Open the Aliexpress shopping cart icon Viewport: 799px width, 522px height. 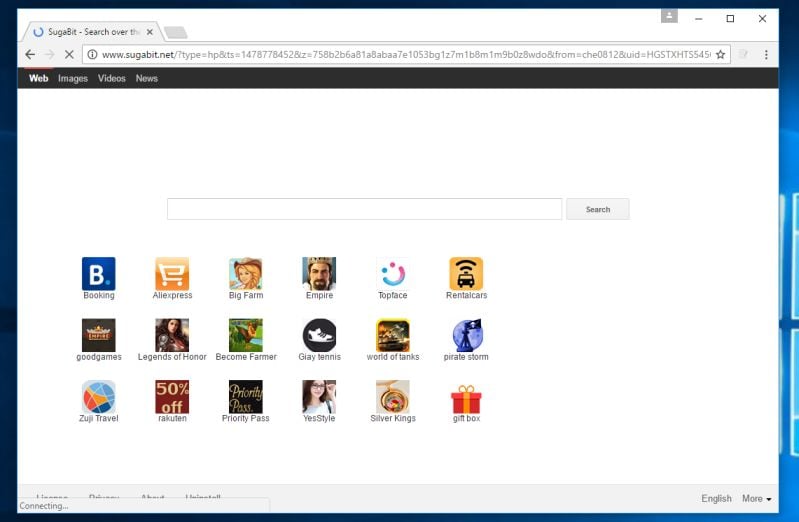pos(172,274)
